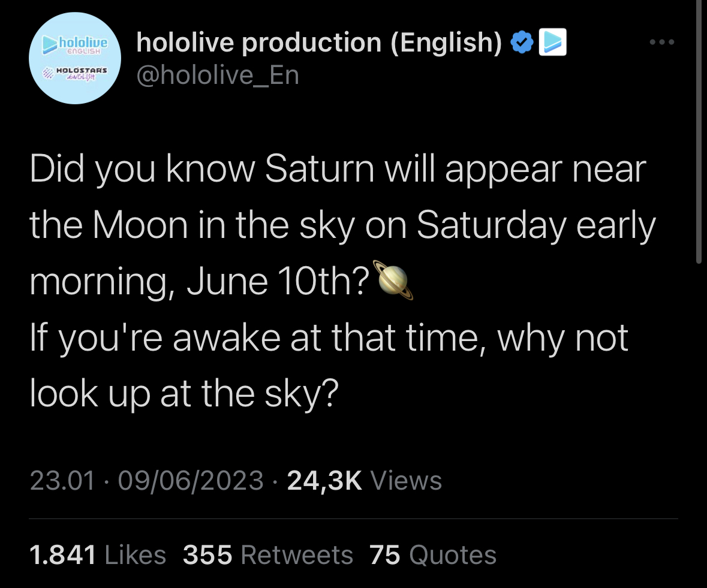Viewport: 707px width, 588px height.
Task: View the 355 Retweets list
Action: [x=268, y=555]
